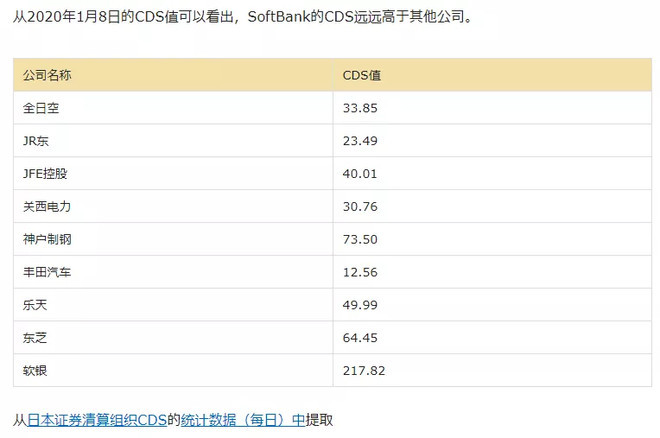Click the 23.49 value cell

[360, 141]
